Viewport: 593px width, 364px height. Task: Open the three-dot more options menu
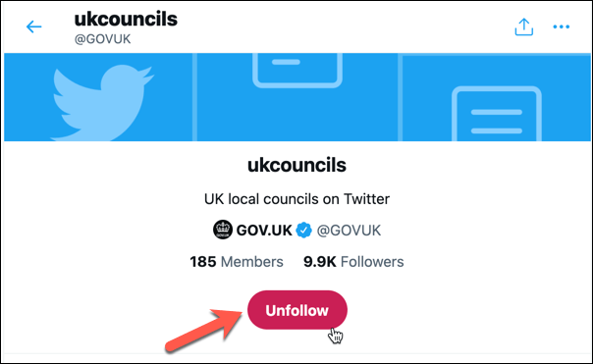(x=561, y=26)
